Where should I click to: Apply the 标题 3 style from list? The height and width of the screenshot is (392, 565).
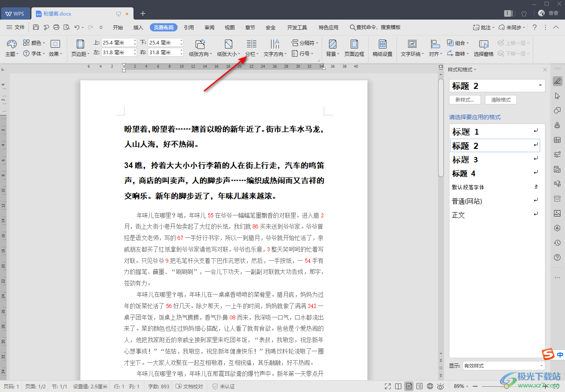(x=495, y=159)
